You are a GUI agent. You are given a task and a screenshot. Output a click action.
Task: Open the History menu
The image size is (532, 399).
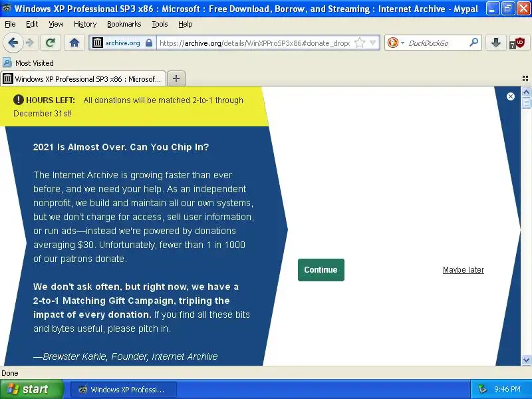[85, 24]
